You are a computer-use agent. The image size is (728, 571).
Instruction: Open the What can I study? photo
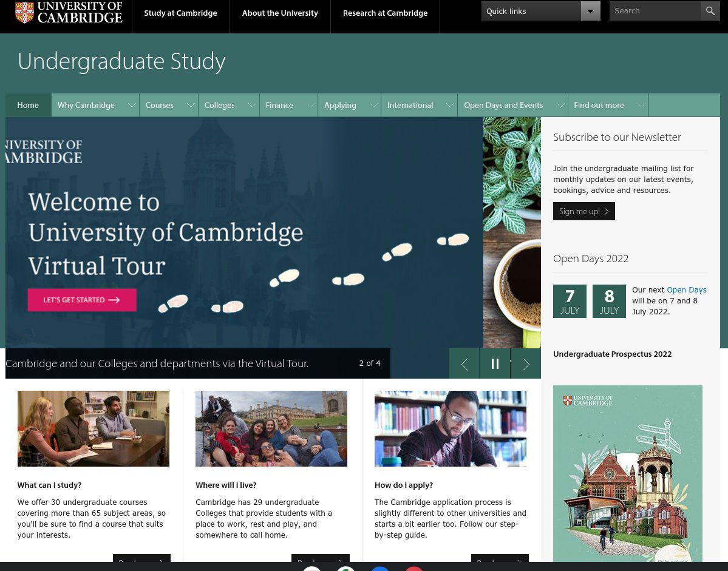[x=94, y=428]
